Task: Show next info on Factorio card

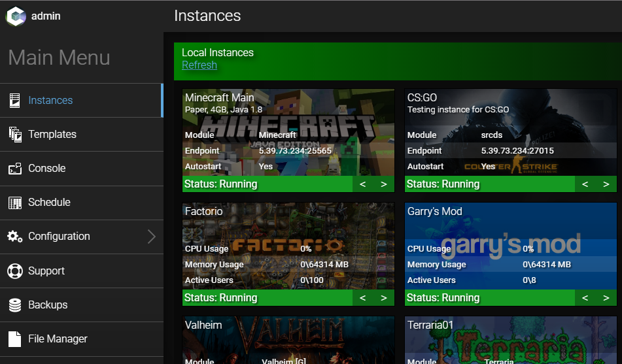Action: point(383,298)
